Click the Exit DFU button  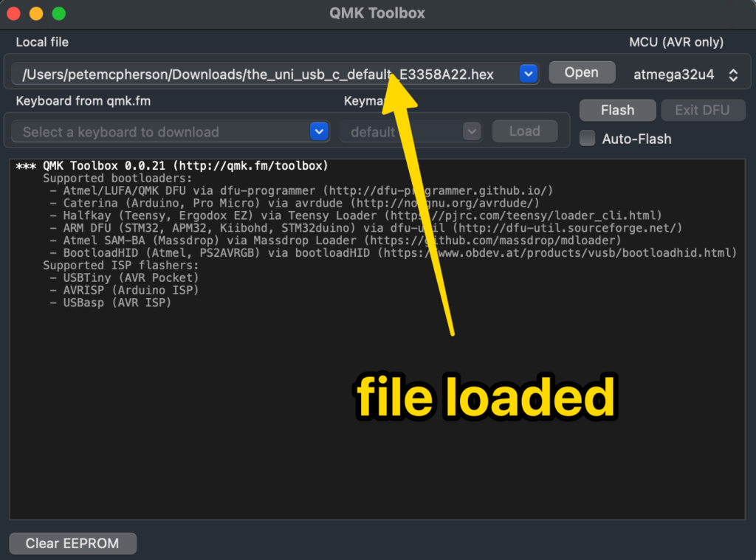[703, 111]
